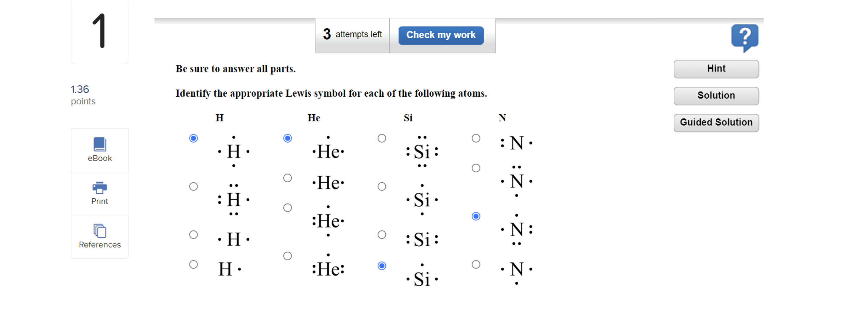Select the last N option in the column
This screenshot has width=868, height=314.
(x=476, y=265)
